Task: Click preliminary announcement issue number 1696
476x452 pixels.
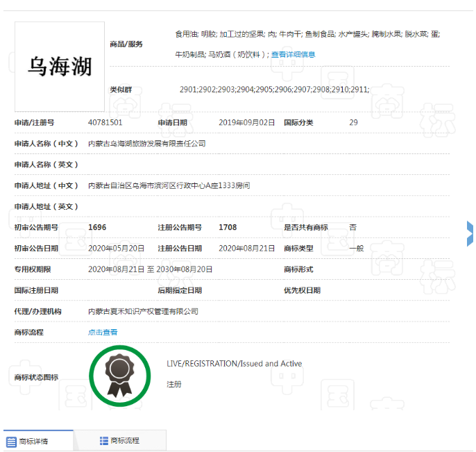Action: 97,227
